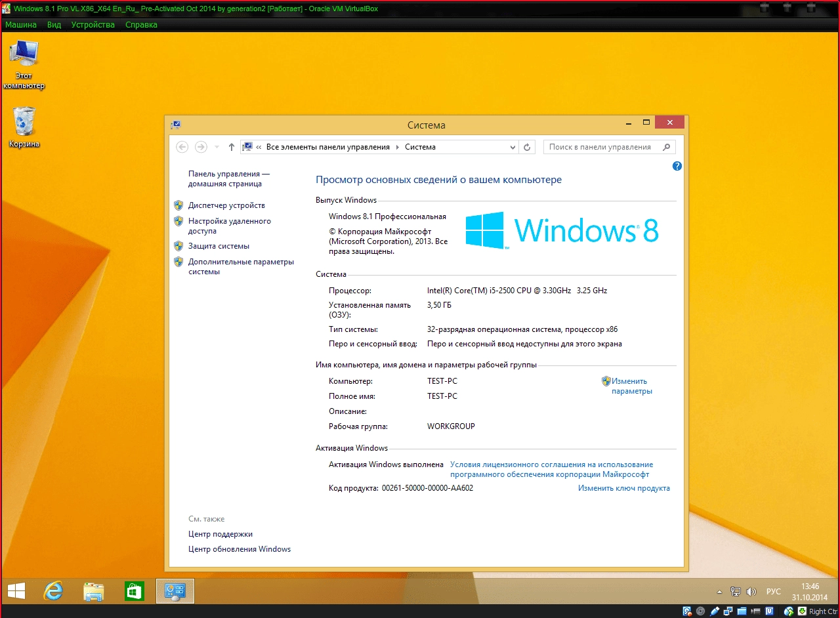
Task: Open File Explorer from taskbar
Action: pyautogui.click(x=94, y=591)
